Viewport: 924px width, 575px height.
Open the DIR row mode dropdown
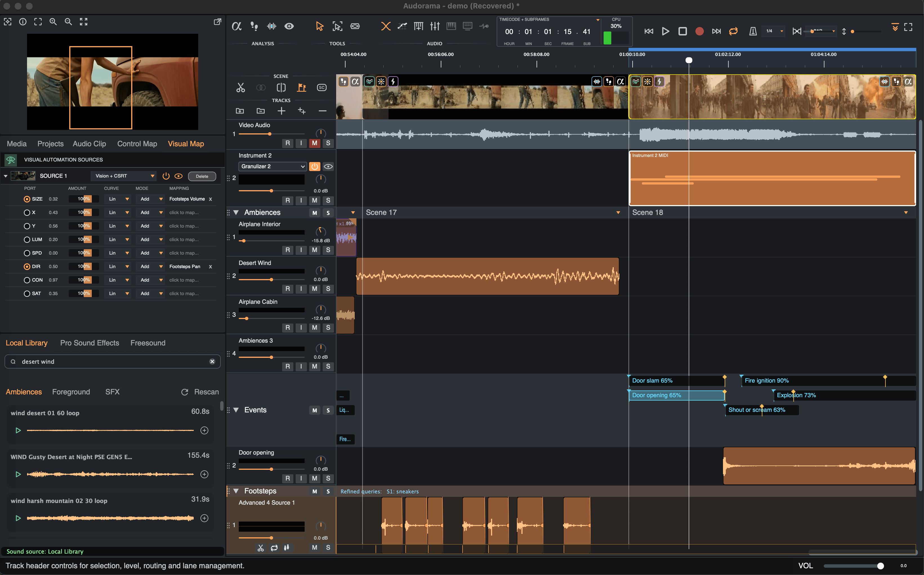151,267
